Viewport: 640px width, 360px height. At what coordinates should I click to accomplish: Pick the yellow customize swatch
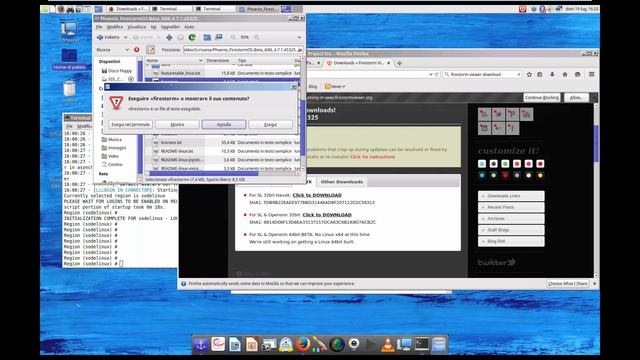(x=540, y=176)
